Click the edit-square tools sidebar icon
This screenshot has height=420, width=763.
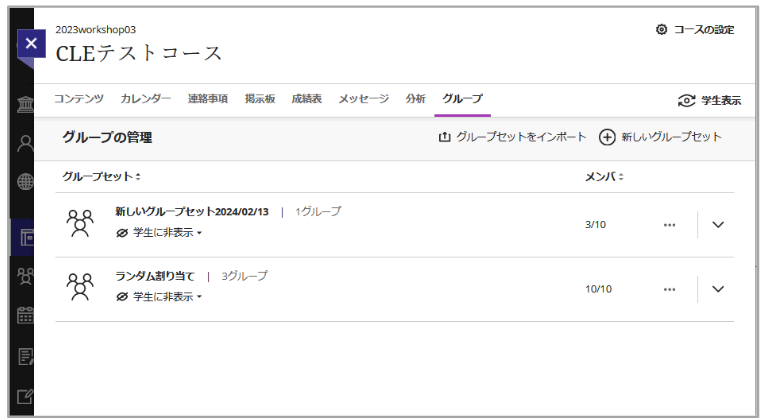[25, 397]
